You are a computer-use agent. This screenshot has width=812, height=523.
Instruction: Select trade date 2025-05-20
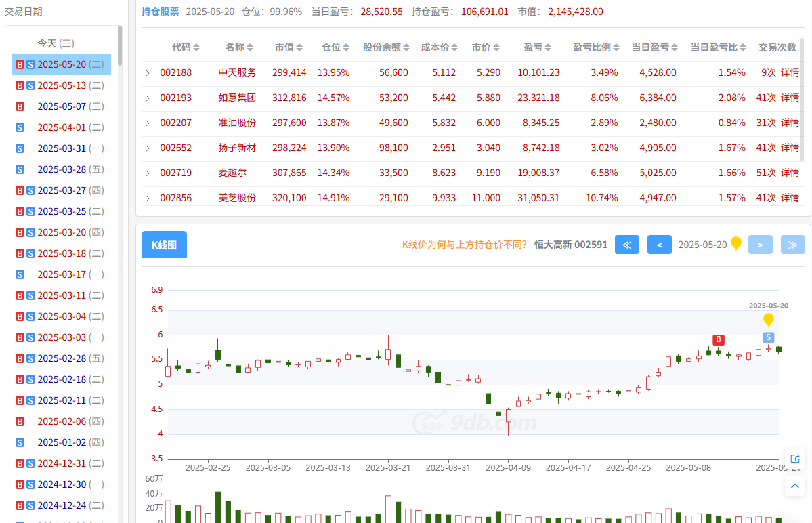pos(62,64)
